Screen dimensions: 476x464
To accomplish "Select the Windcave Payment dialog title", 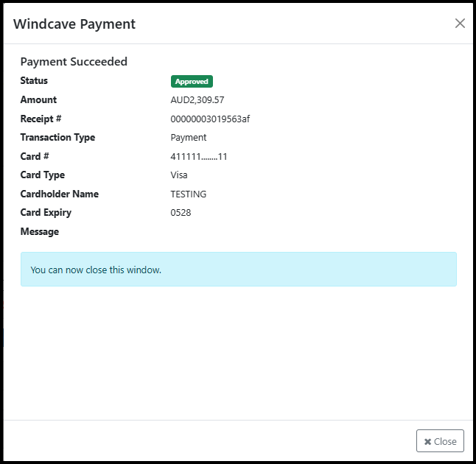I will tap(74, 24).
